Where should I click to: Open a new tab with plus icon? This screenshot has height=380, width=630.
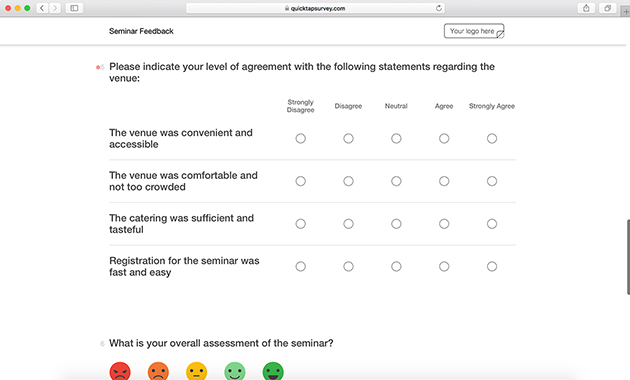626,11
